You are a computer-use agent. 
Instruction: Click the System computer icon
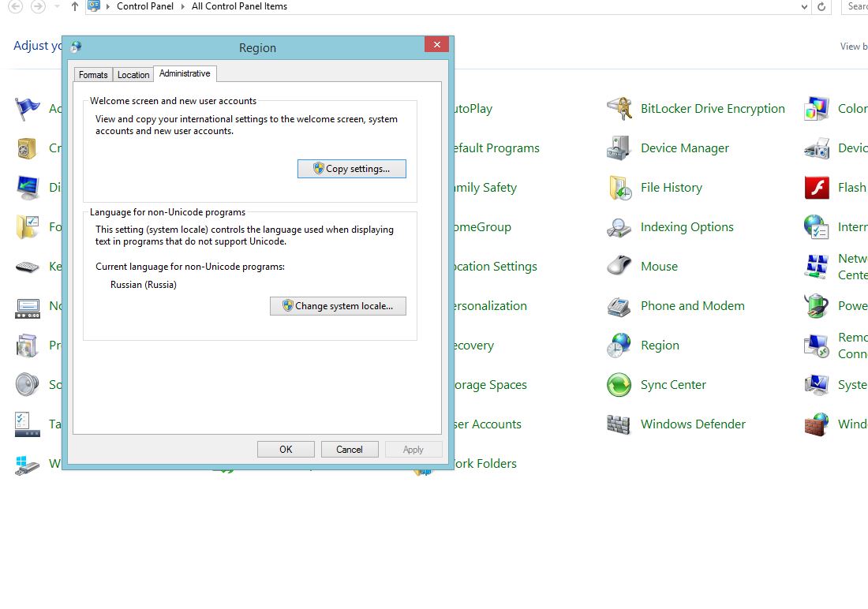click(x=817, y=385)
